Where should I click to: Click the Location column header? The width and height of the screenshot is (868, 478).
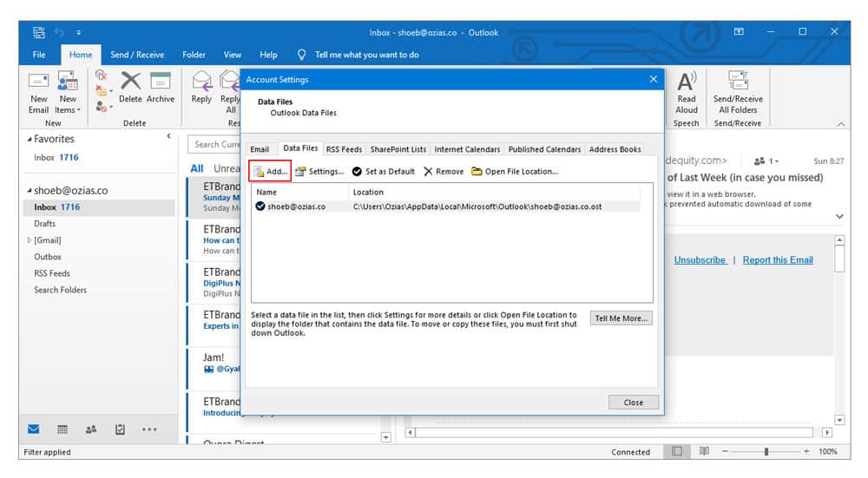[x=495, y=192]
